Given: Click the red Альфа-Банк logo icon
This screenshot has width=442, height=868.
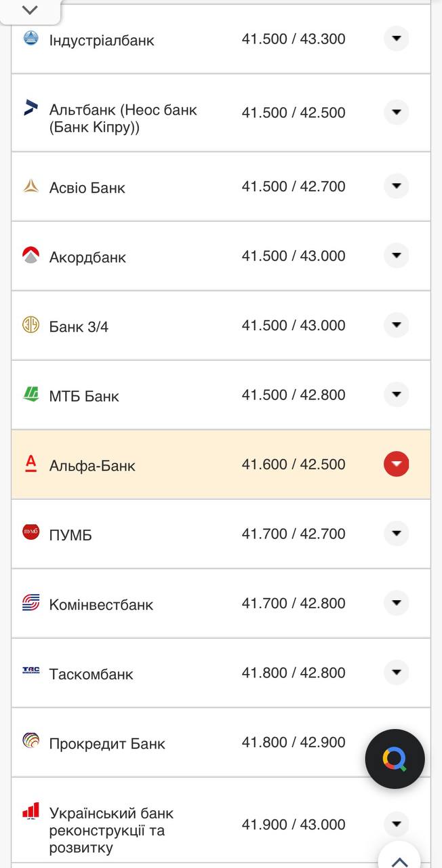Looking at the screenshot, I should [x=31, y=464].
